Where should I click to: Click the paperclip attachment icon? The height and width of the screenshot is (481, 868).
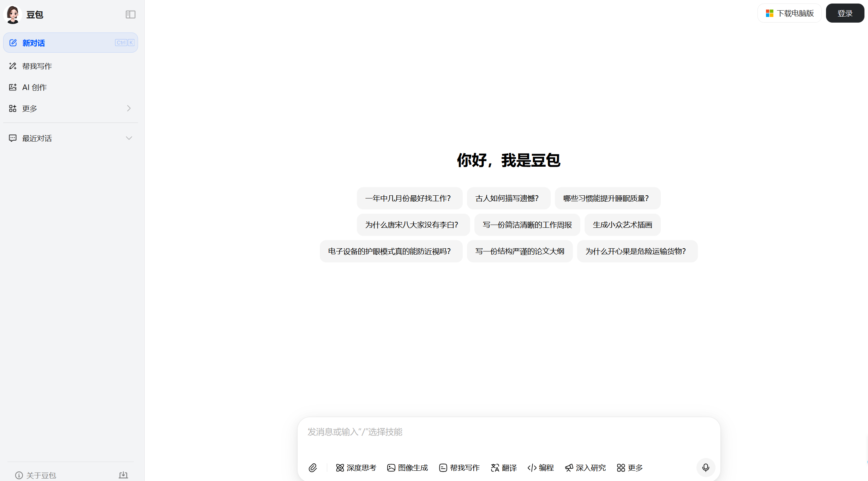click(x=312, y=468)
